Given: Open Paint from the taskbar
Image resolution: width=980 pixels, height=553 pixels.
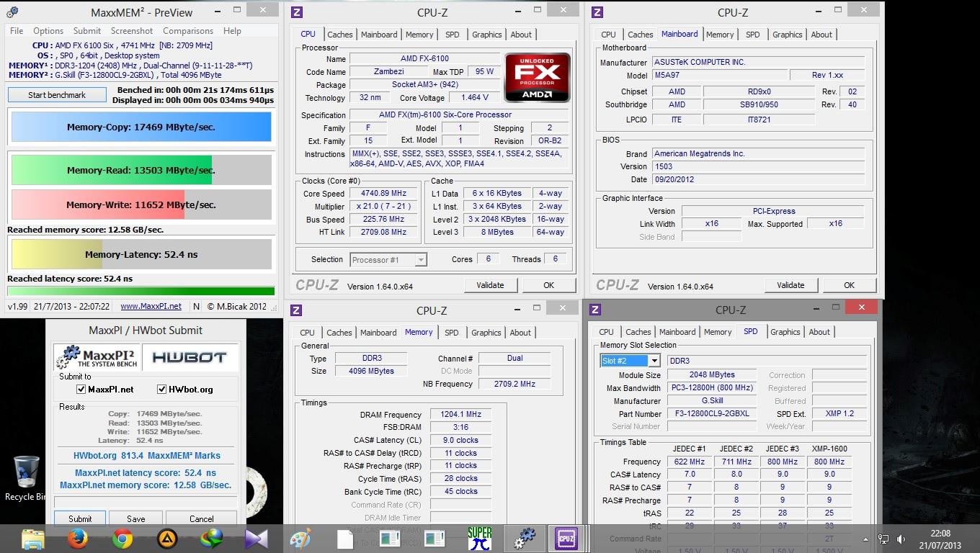Looking at the screenshot, I should click(x=300, y=539).
